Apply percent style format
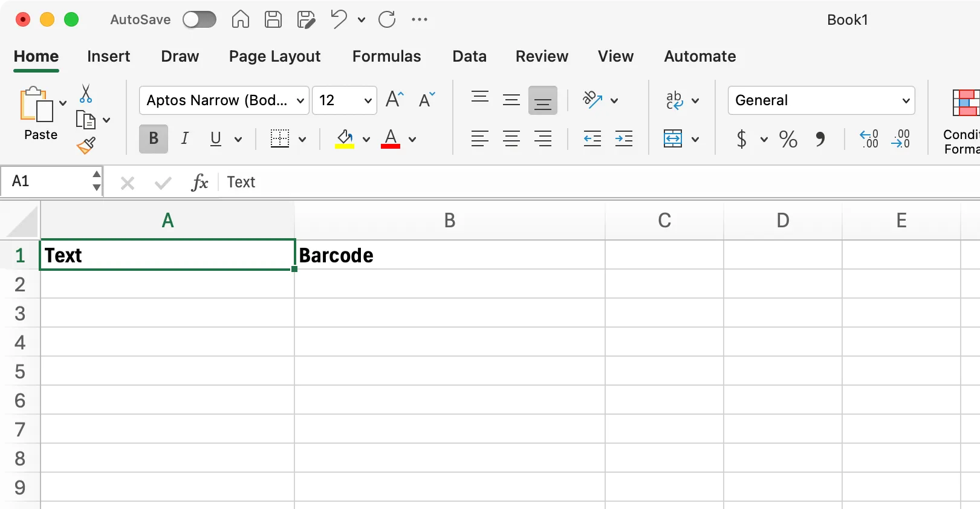The height and width of the screenshot is (509, 980). point(788,139)
